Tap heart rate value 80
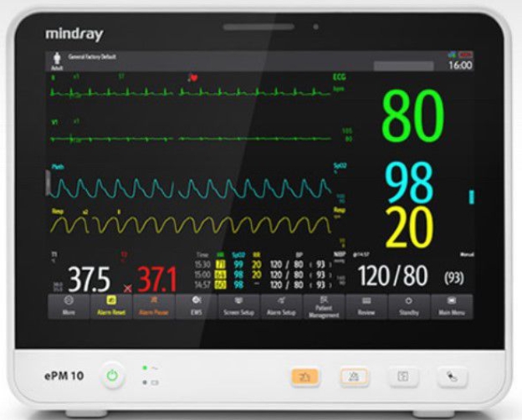The height and width of the screenshot is (420, 522). [413, 116]
